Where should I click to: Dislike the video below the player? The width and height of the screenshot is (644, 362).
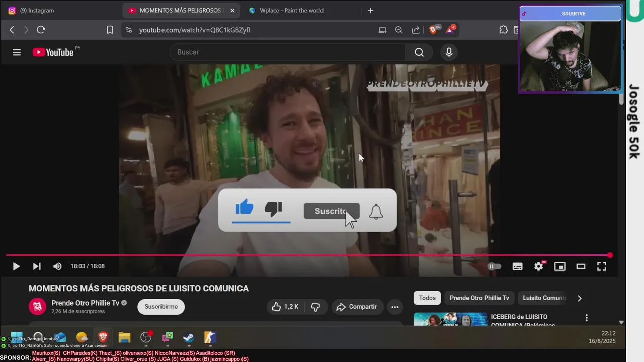315,307
